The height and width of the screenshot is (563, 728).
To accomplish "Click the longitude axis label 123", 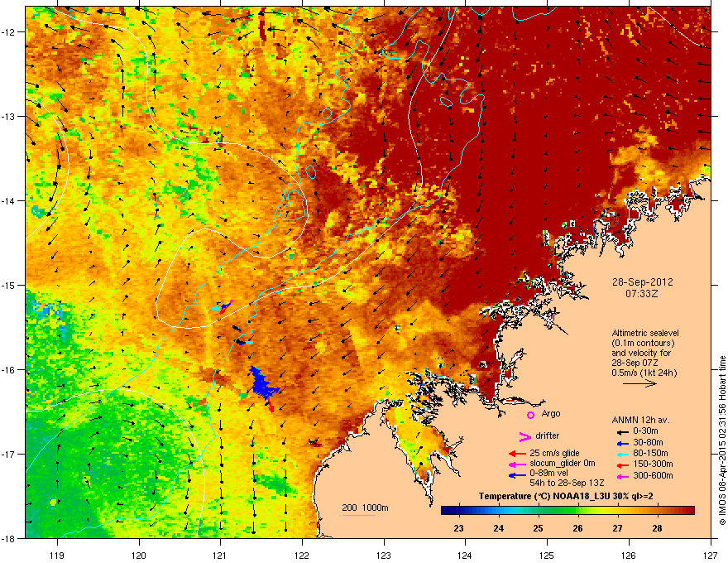I will [x=384, y=555].
